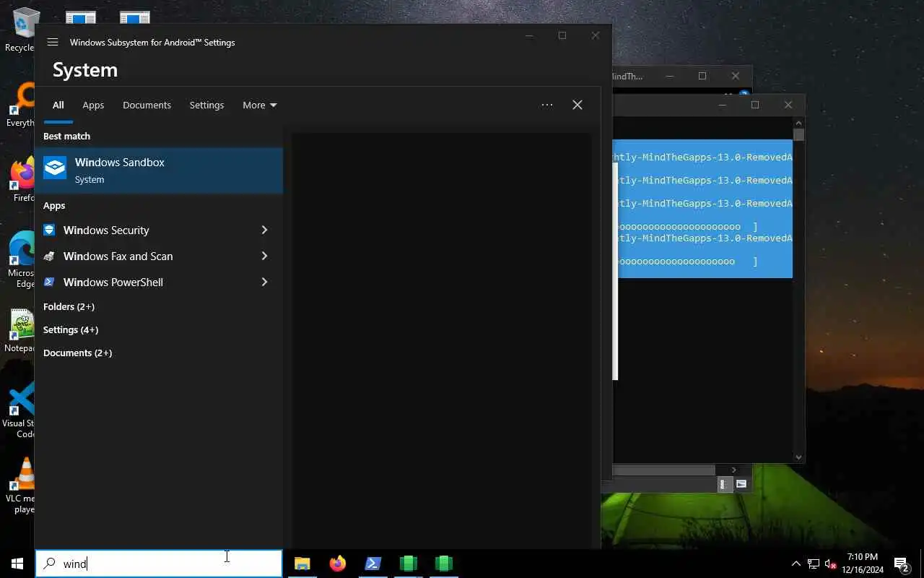Viewport: 924px width, 578px height.
Task: Open the first green WSA taskbar icon
Action: pos(409,564)
